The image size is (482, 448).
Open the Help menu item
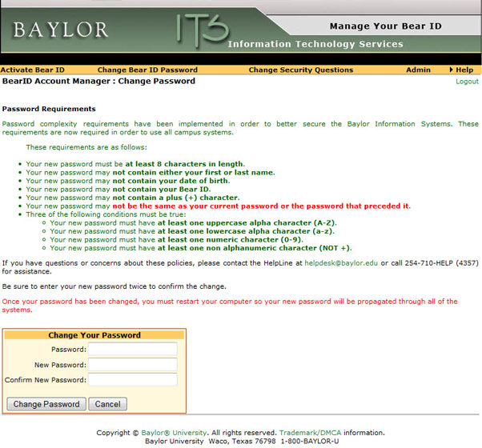(464, 70)
